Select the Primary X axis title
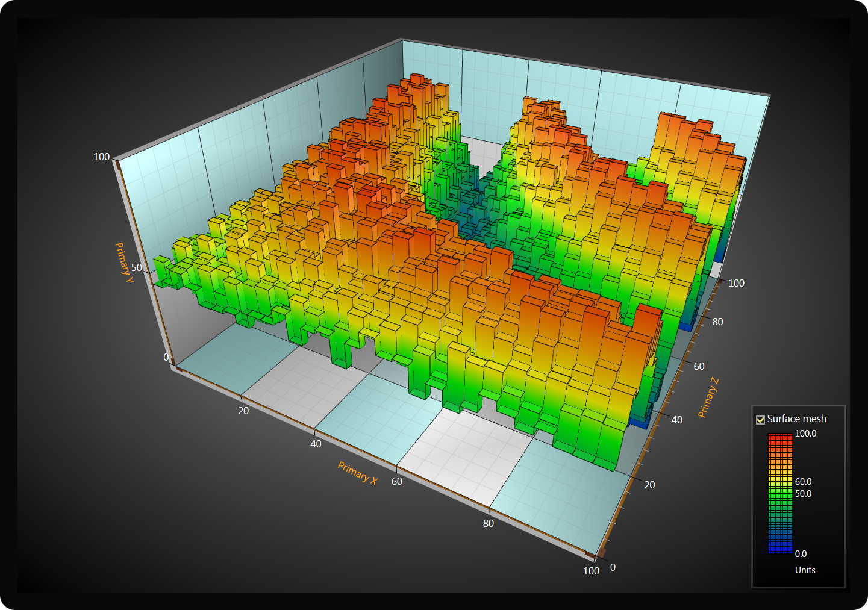The image size is (868, 610). click(x=357, y=473)
